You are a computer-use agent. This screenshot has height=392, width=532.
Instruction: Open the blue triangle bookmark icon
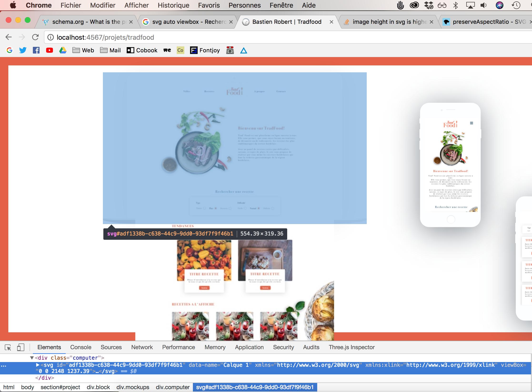pos(244,50)
